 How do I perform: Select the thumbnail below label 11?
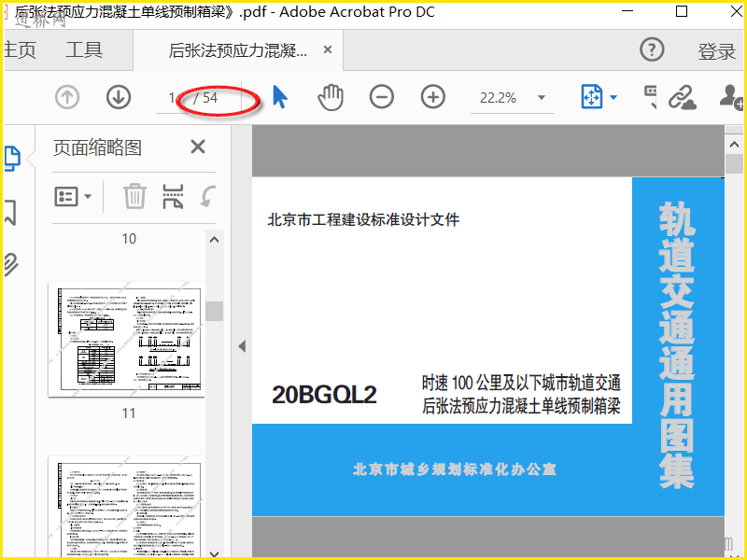(x=126, y=506)
